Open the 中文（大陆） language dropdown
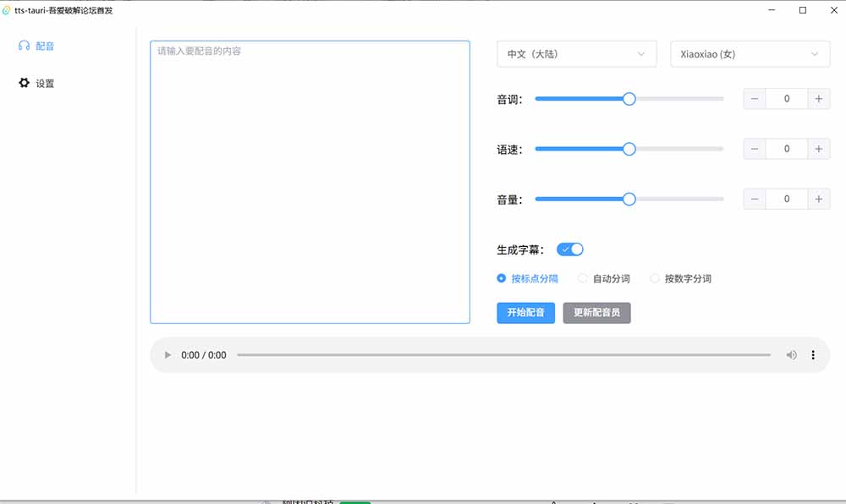Screen dimensions: 846x504 tap(577, 54)
